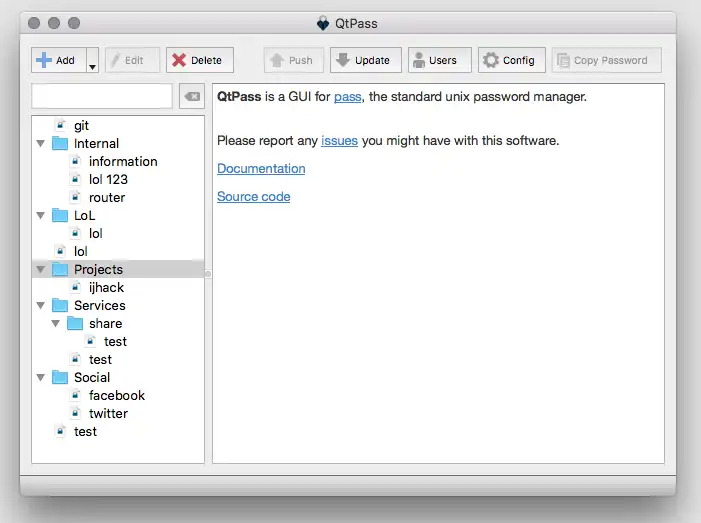Focus the search filter input field

[102, 96]
